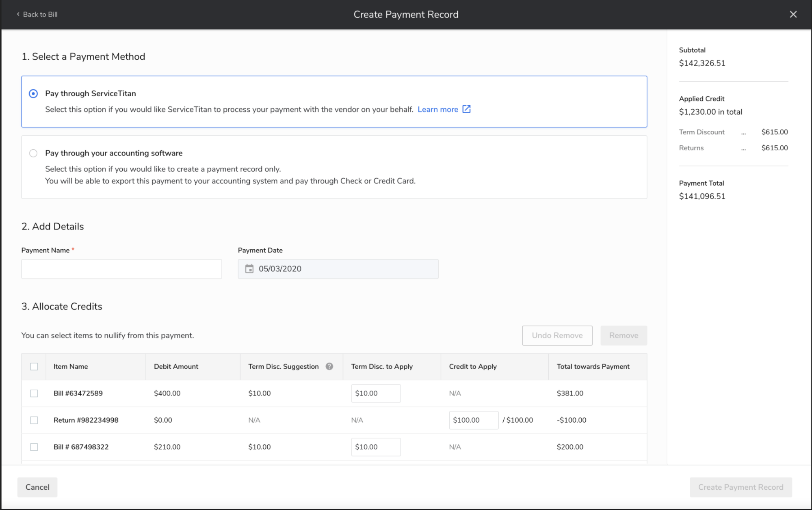This screenshot has width=812, height=510.
Task: Check the checkbox for Return #982234998
Action: pyautogui.click(x=34, y=420)
